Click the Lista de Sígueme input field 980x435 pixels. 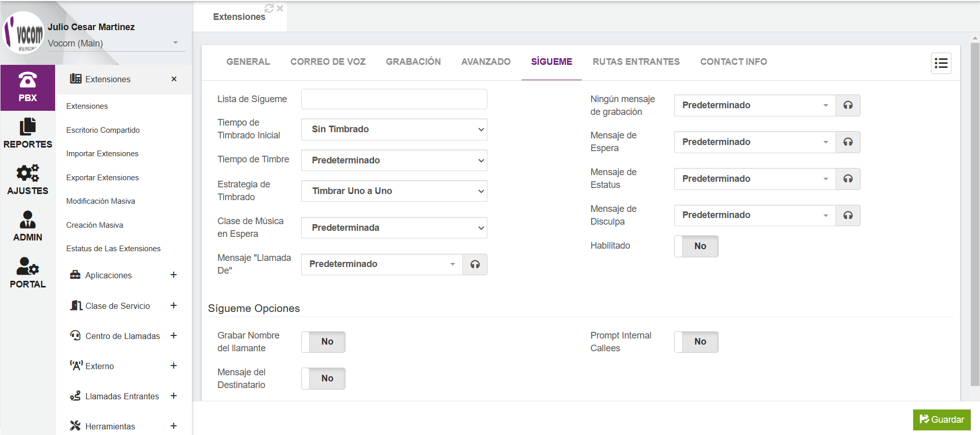[394, 99]
